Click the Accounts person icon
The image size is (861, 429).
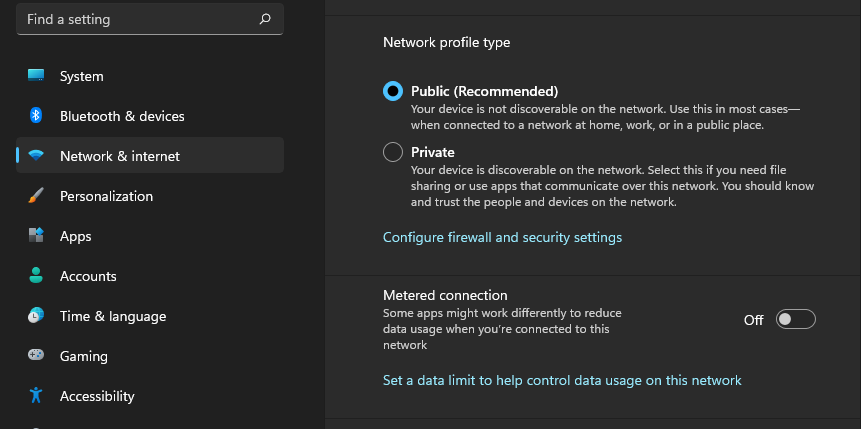pyautogui.click(x=36, y=276)
